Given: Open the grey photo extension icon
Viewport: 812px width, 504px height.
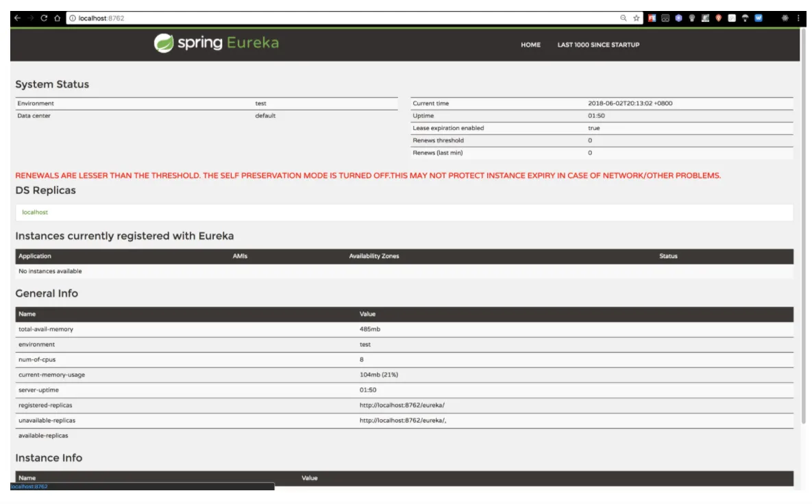Looking at the screenshot, I should (705, 18).
